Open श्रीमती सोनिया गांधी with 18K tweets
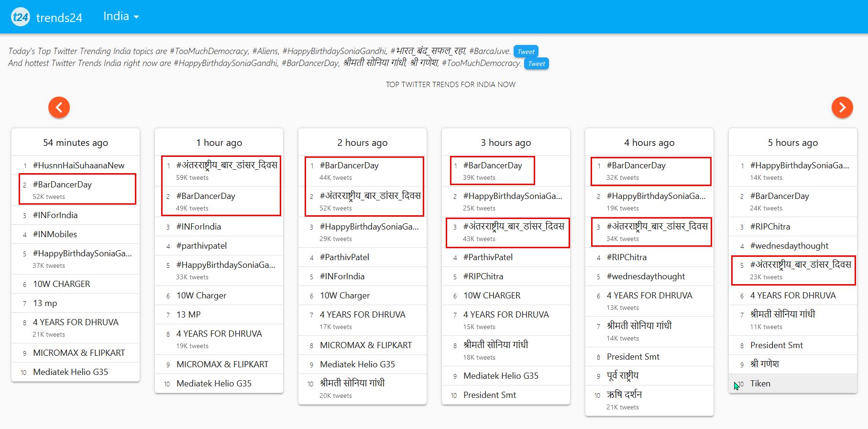This screenshot has width=868, height=429. pos(495,345)
